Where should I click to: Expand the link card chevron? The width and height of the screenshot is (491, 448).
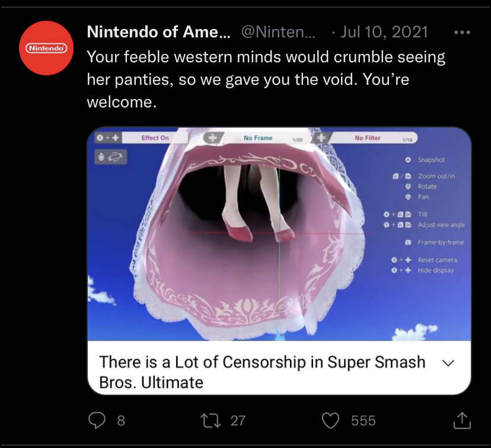pos(448,363)
